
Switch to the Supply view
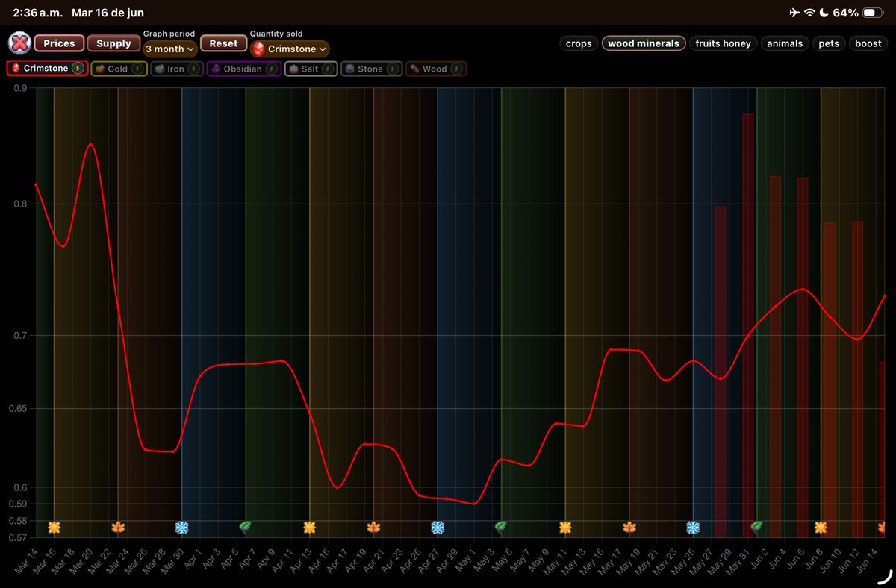click(113, 43)
